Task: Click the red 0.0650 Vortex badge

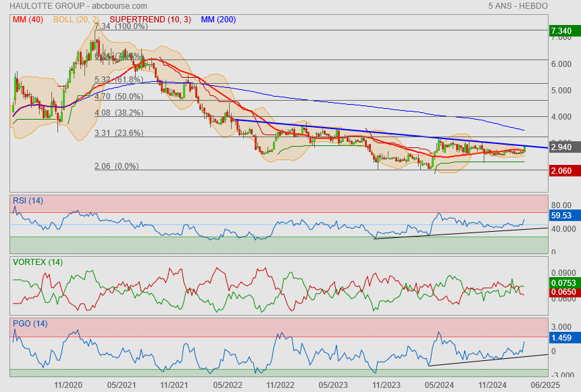Action: (565, 292)
